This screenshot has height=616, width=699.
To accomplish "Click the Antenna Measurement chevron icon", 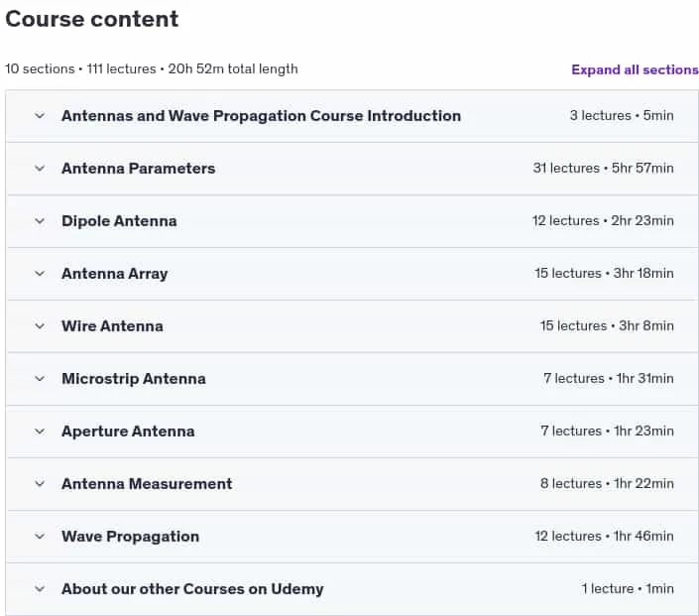I will [x=40, y=483].
